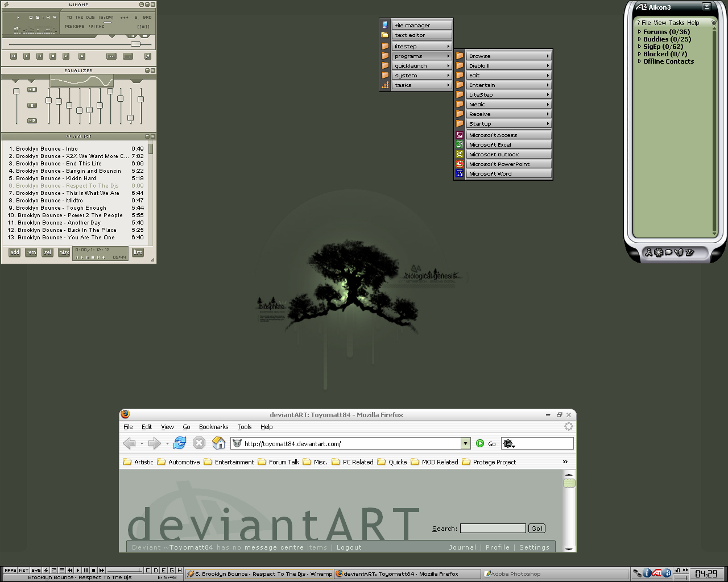
Task: Expand the Browse folder submenu
Action: coord(508,56)
